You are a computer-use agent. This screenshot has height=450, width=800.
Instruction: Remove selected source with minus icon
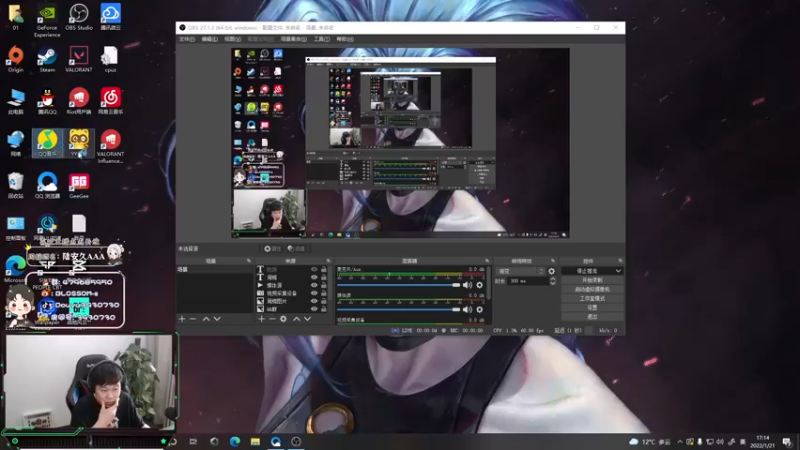(x=272, y=319)
